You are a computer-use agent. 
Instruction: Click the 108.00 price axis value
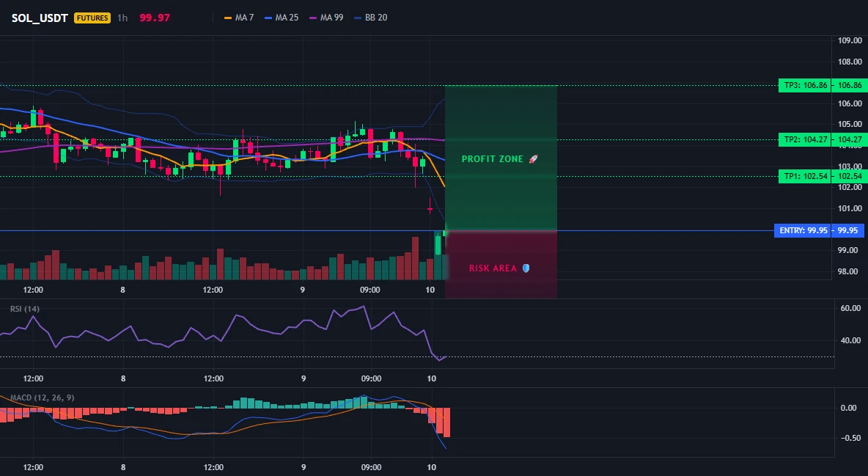pos(850,62)
